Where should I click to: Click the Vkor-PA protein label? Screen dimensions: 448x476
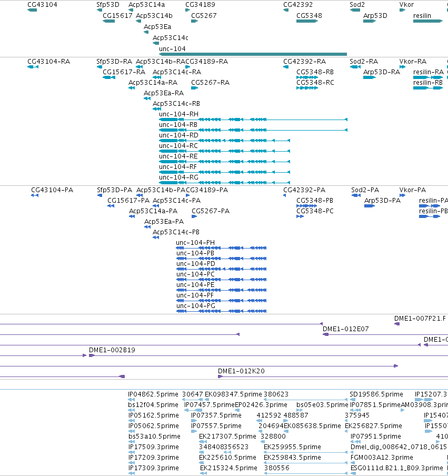(413, 190)
